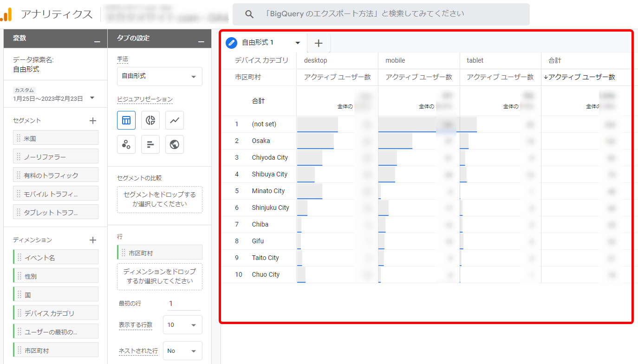The height and width of the screenshot is (364, 638).
Task: Select the donut chart visualization icon
Action: pyautogui.click(x=150, y=120)
